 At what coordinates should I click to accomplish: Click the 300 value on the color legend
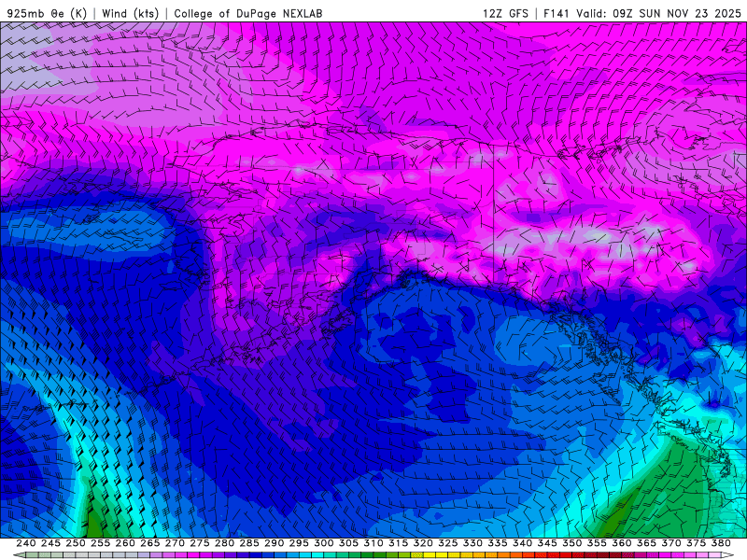[323, 543]
